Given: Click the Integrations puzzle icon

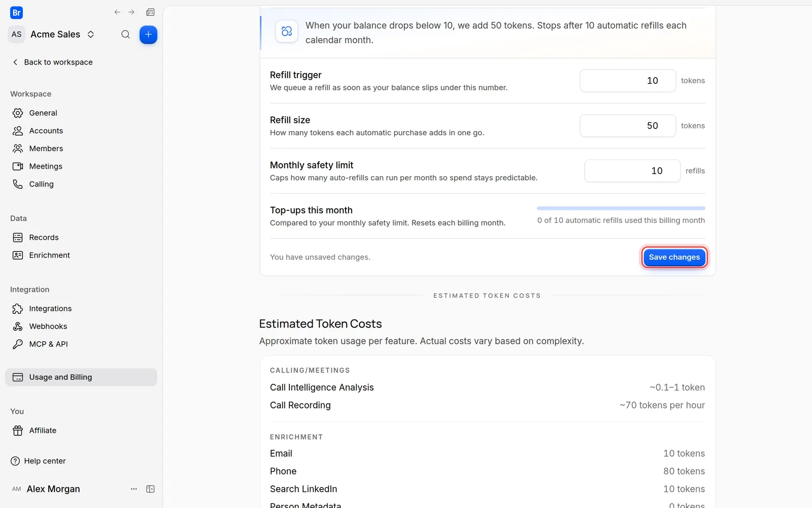Looking at the screenshot, I should (18, 308).
